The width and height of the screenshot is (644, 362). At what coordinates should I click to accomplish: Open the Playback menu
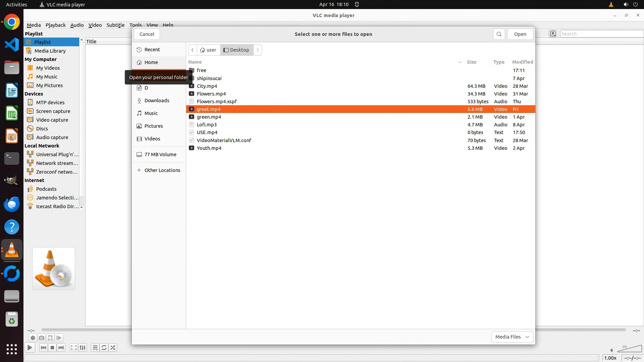(55, 25)
